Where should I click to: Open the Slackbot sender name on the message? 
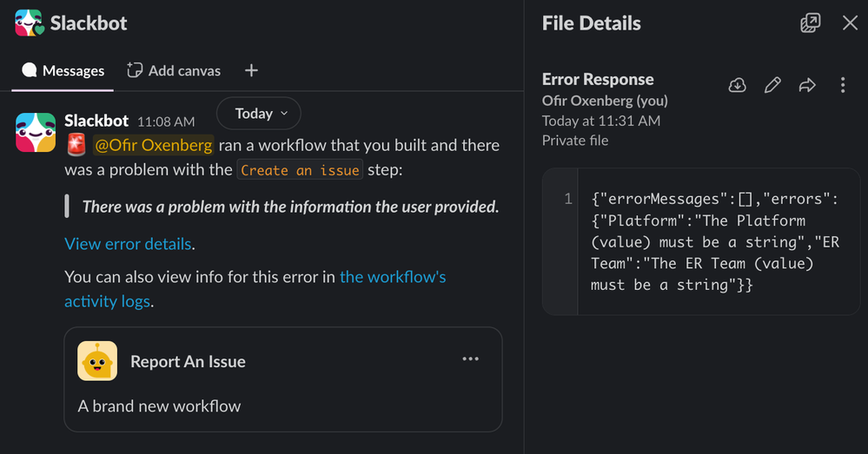(96, 121)
